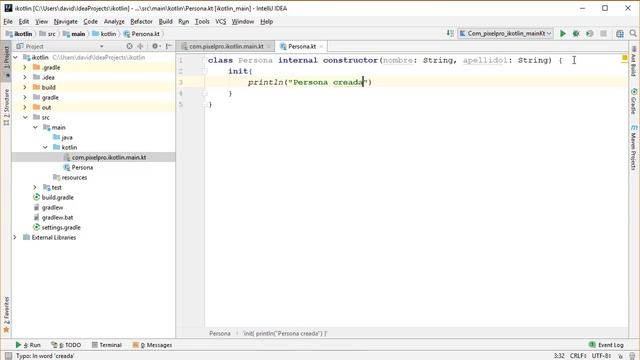Viewport: 640px width, 360px height.
Task: Open the Ant Build side panel
Action: (x=633, y=61)
